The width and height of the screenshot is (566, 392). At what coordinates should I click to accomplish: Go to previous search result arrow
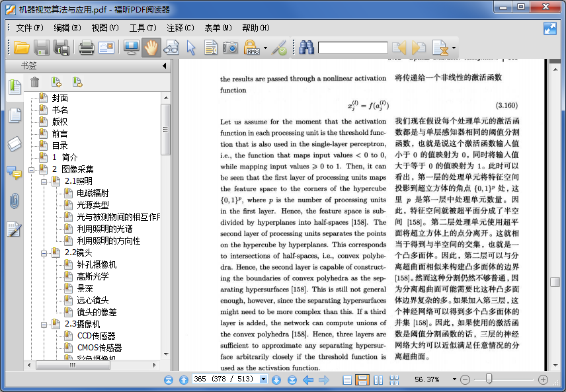point(399,48)
